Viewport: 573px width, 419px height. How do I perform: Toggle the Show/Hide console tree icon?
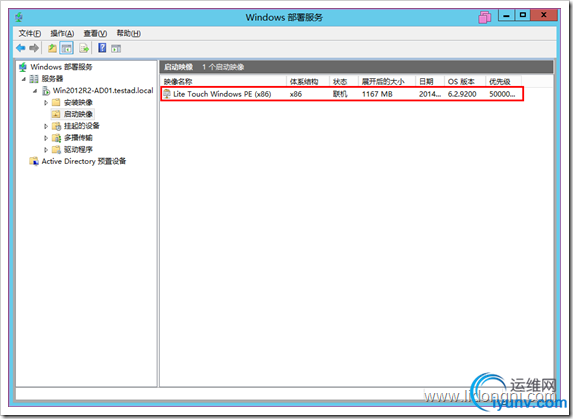[67, 48]
